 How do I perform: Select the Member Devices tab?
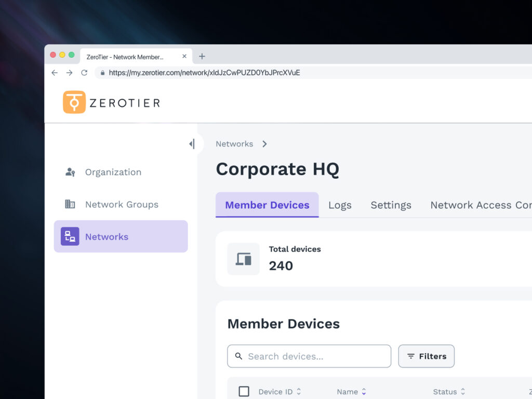point(267,205)
